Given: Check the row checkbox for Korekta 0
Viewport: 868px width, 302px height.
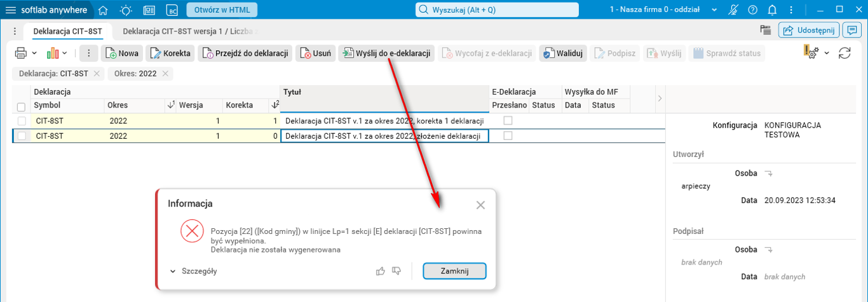Looking at the screenshot, I should pos(22,135).
